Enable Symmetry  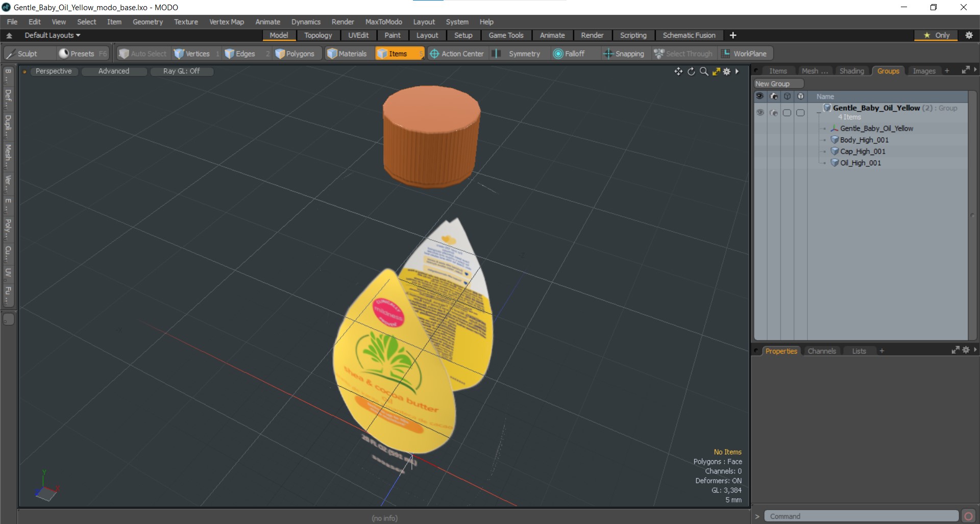coord(519,54)
